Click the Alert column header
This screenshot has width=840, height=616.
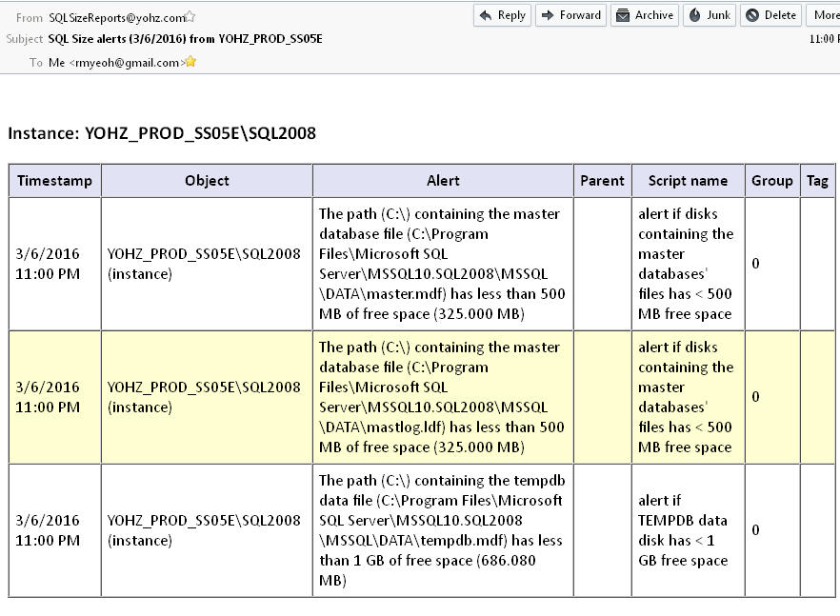443,181
